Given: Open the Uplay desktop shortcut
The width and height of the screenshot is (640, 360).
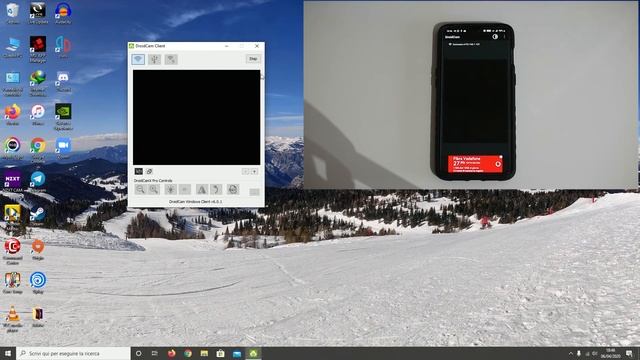Looking at the screenshot, I should pyautogui.click(x=38, y=283).
